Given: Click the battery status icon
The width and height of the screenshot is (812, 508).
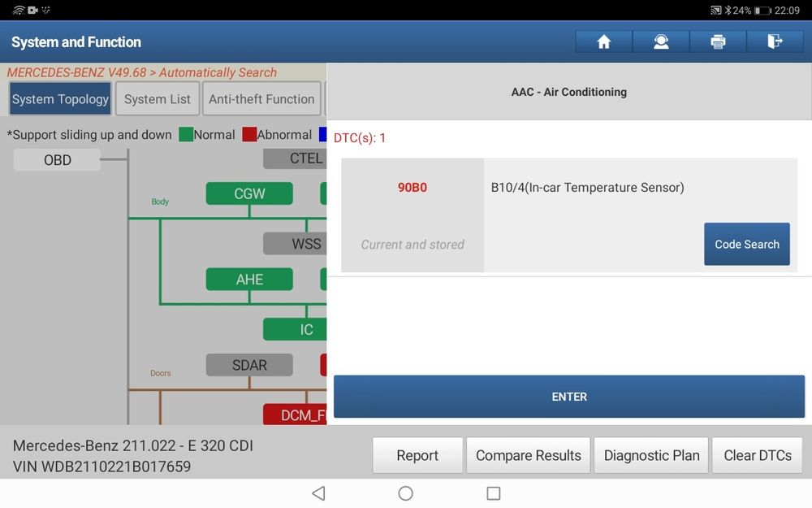Looking at the screenshot, I should [762, 11].
